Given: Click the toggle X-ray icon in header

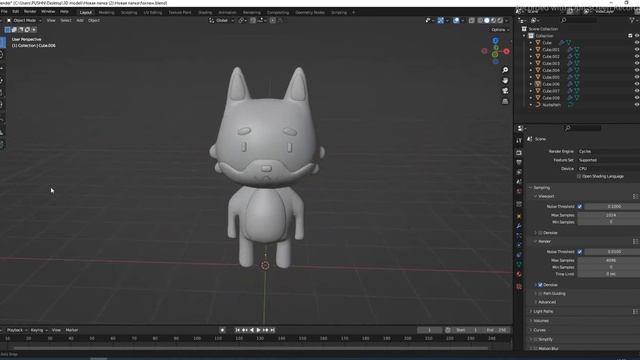Looking at the screenshot, I should click(x=471, y=20).
